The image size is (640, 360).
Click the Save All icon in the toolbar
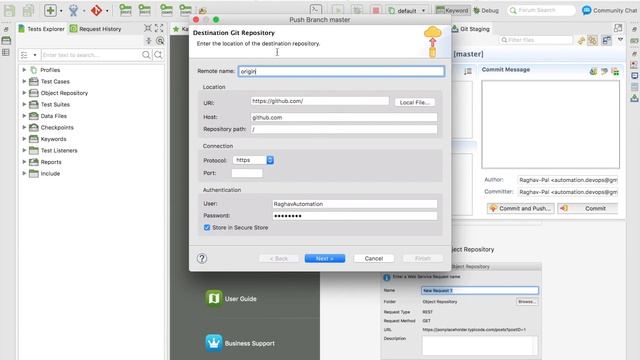pos(28,10)
